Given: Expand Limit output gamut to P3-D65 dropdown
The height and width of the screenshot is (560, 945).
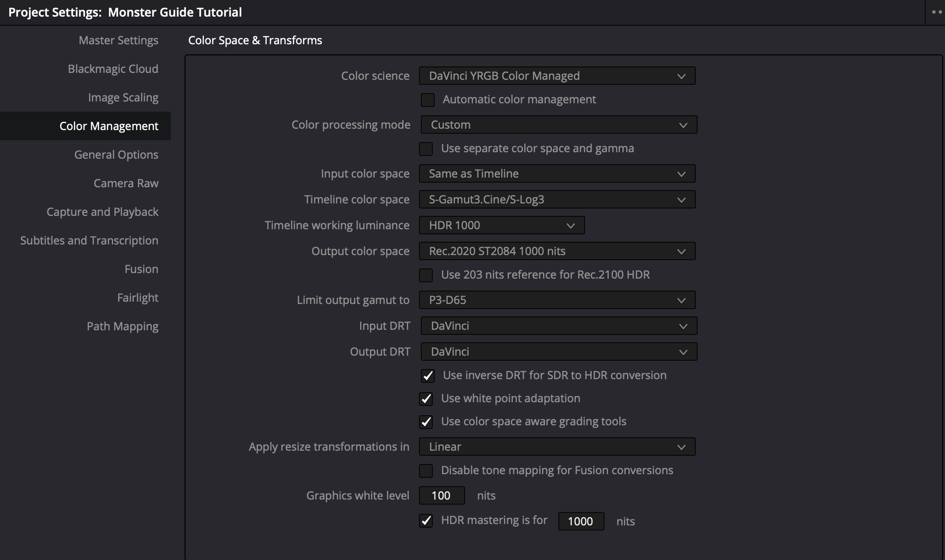Looking at the screenshot, I should pyautogui.click(x=557, y=300).
